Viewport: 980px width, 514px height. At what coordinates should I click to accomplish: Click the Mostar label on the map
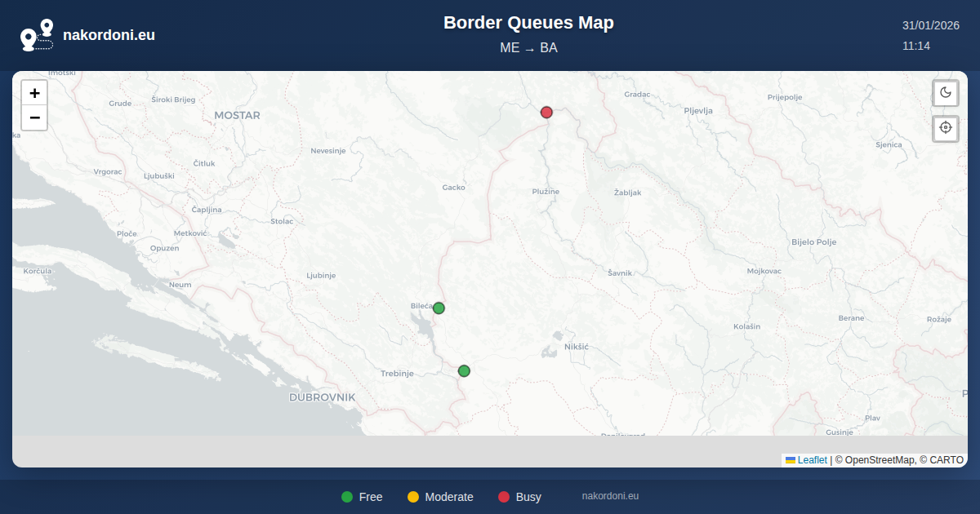click(237, 116)
